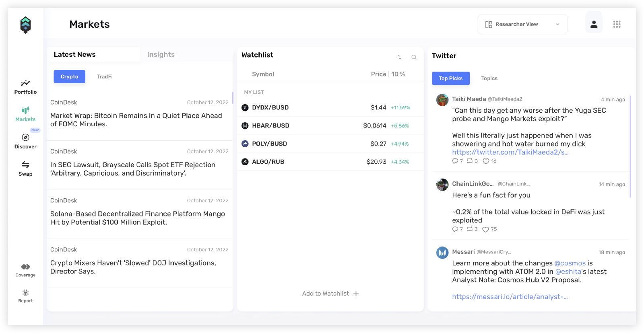Select the ALGO/RUB watchlist row

click(330, 162)
